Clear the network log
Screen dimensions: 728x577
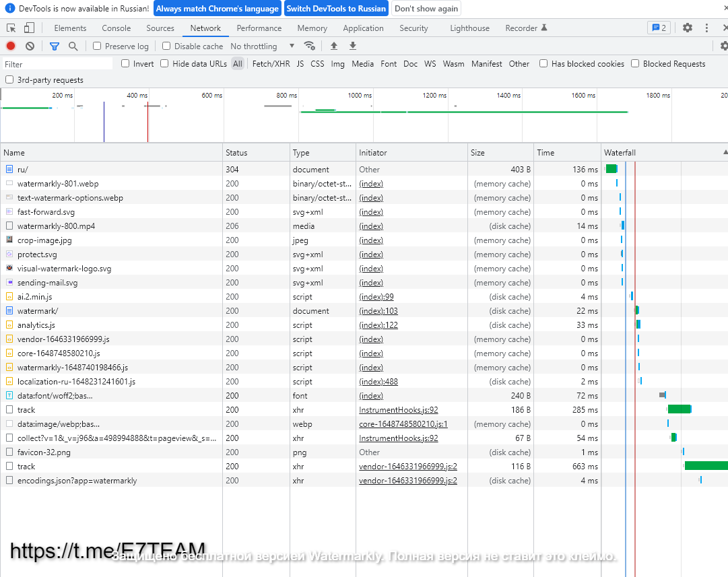click(x=30, y=46)
